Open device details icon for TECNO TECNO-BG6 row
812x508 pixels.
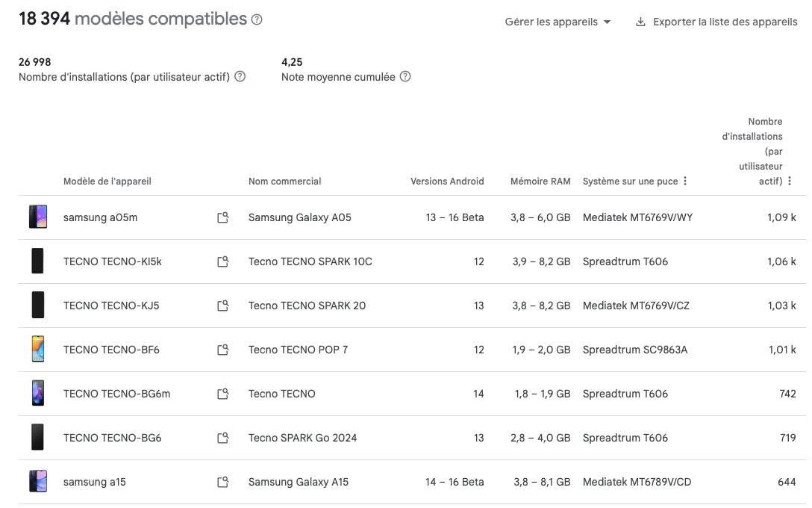(222, 438)
